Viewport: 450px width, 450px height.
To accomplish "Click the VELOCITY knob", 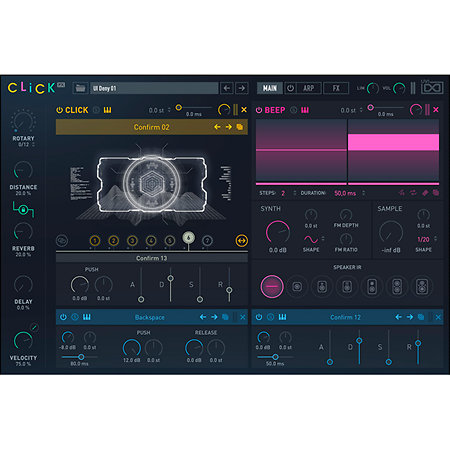I will coord(23,341).
